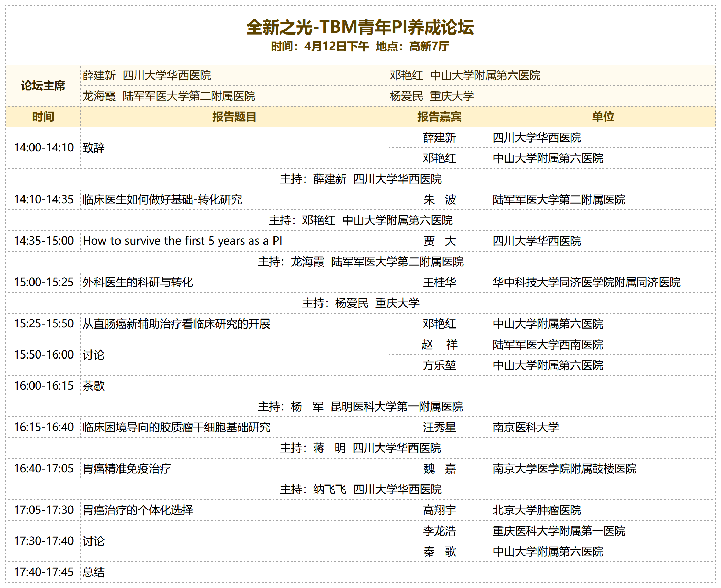The image size is (721, 588).
Task: Click speaker 朱 波
Action: coord(440,199)
